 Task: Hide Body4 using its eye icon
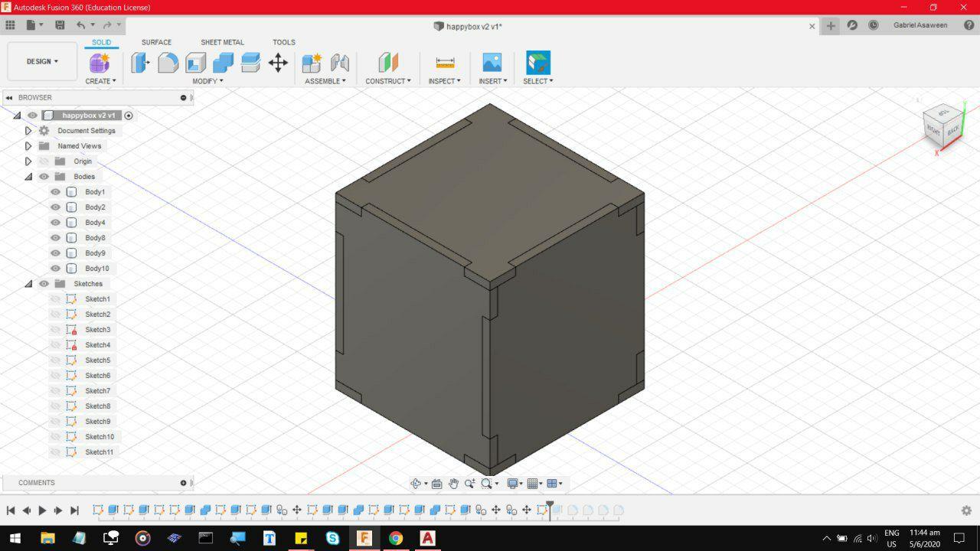click(55, 223)
